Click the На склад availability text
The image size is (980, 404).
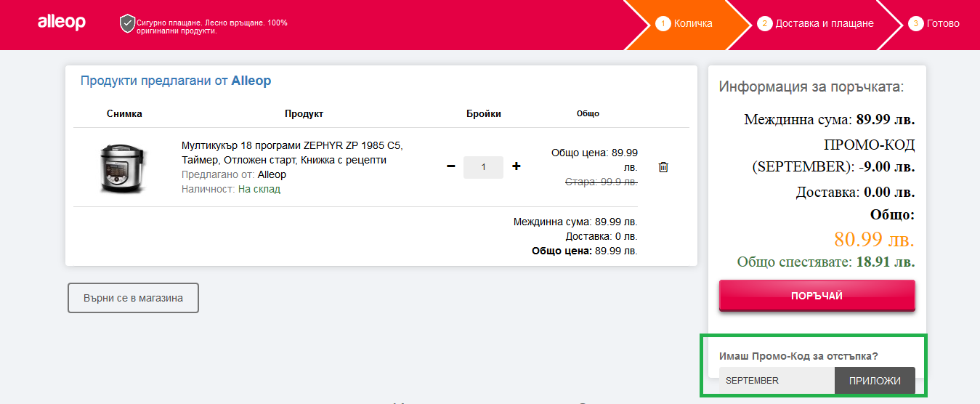coord(259,189)
